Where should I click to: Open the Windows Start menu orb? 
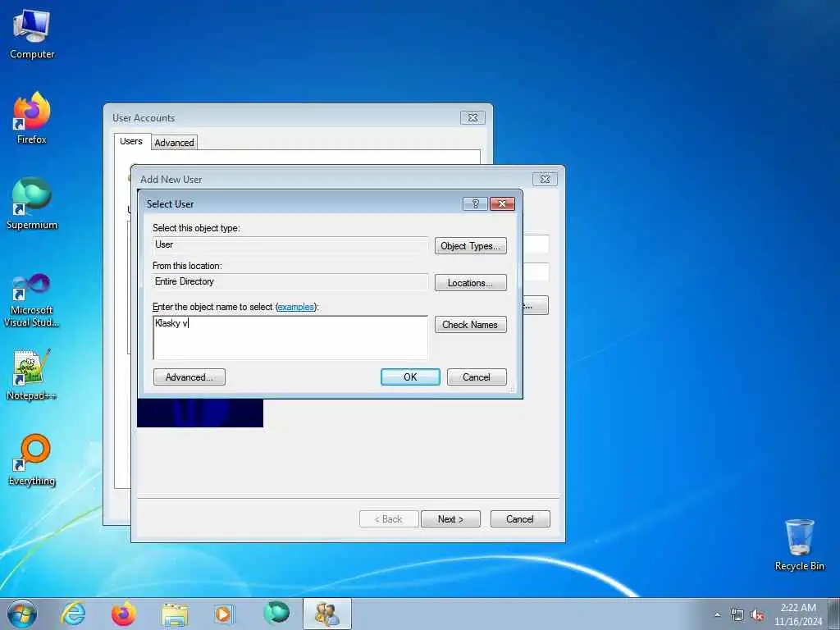pyautogui.click(x=22, y=614)
